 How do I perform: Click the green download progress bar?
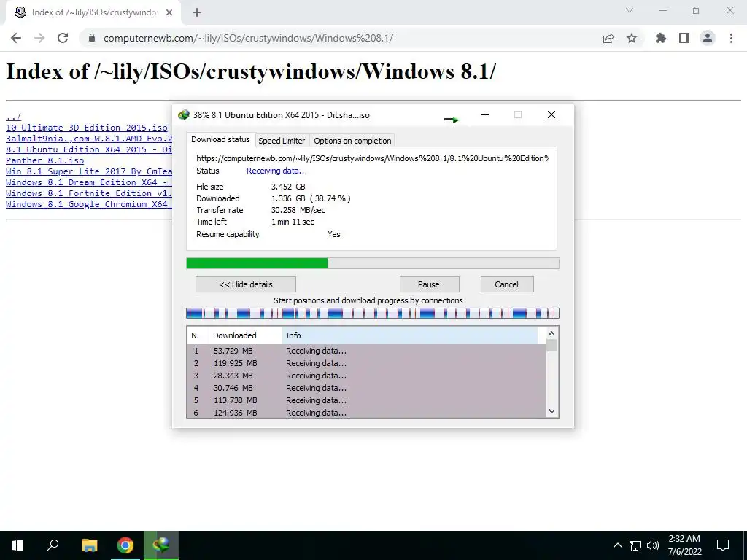coord(373,263)
